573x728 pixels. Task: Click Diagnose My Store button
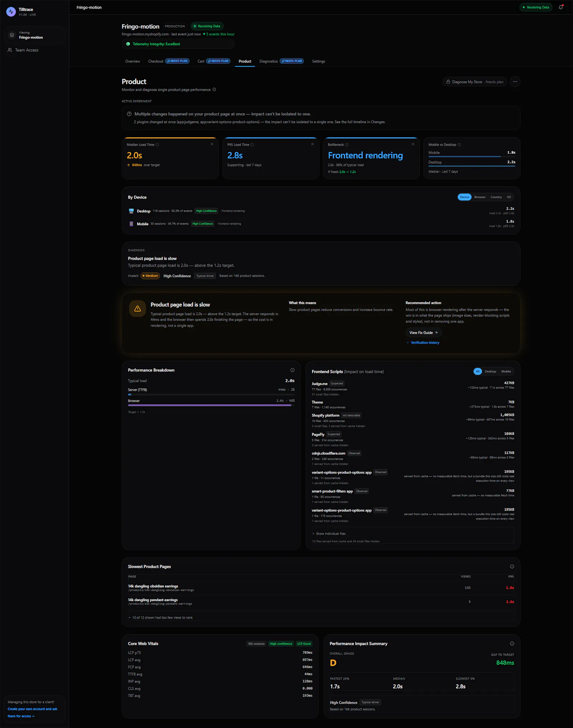[475, 82]
